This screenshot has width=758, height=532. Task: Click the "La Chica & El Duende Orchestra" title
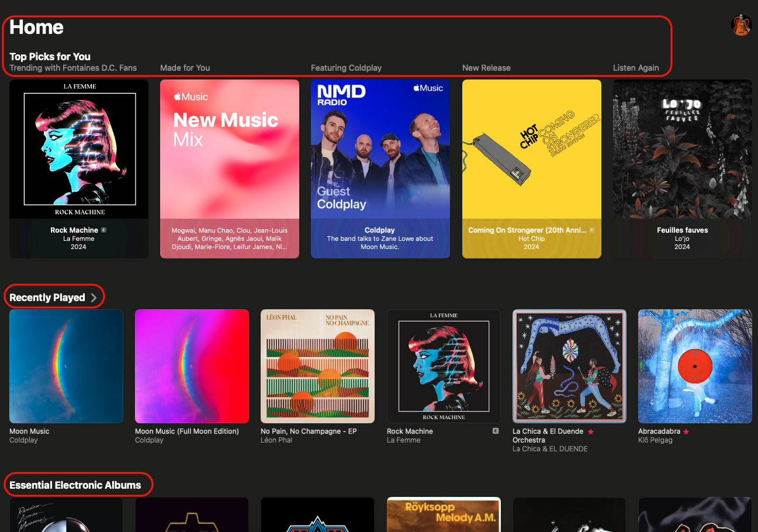[548, 436]
